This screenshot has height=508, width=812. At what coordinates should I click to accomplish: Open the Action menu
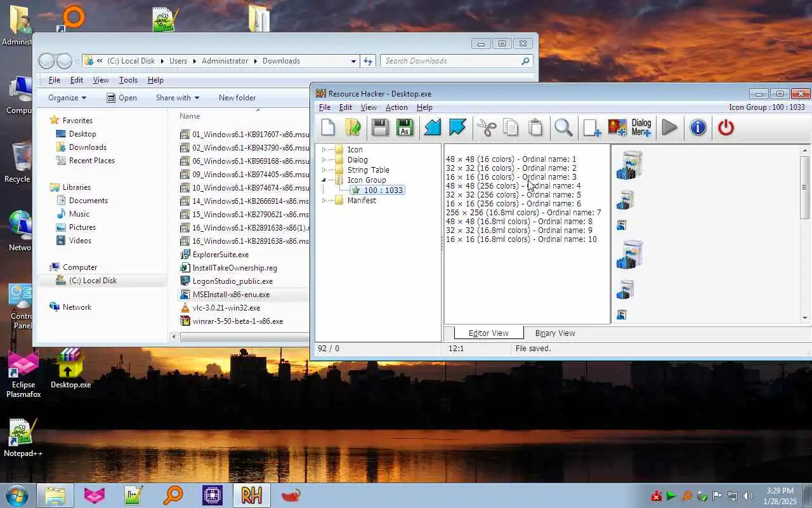pos(396,107)
